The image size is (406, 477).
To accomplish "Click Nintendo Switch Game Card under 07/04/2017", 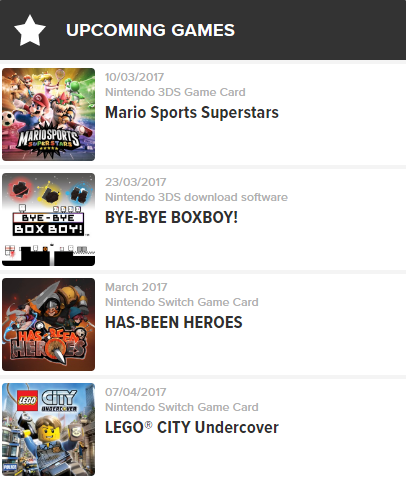I will (182, 407).
